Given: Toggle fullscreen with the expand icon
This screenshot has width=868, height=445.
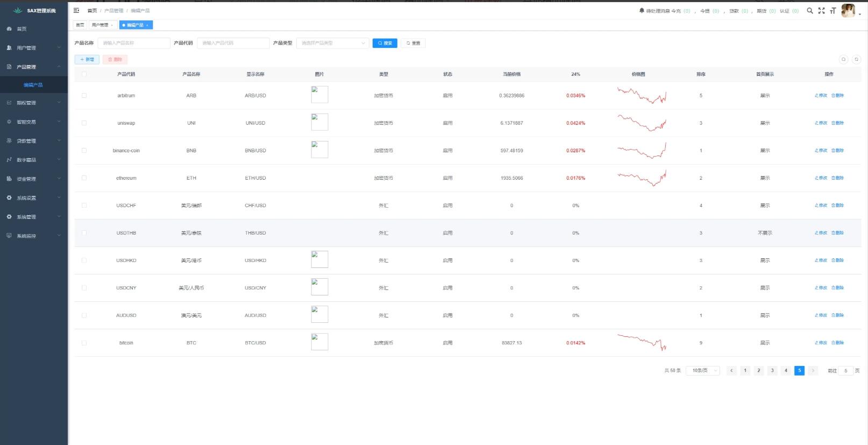Looking at the screenshot, I should (x=821, y=10).
